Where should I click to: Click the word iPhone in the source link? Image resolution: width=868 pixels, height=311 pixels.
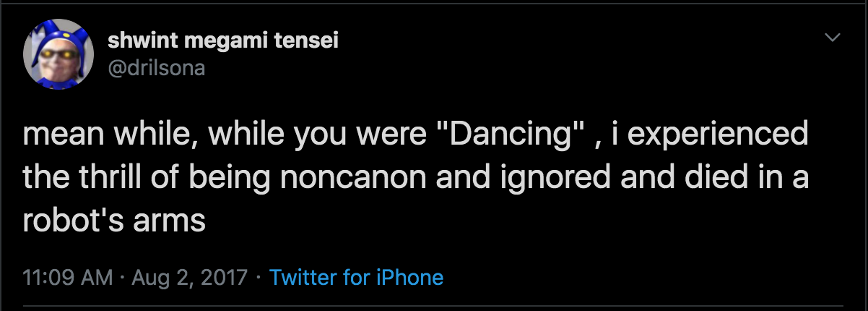click(x=414, y=276)
